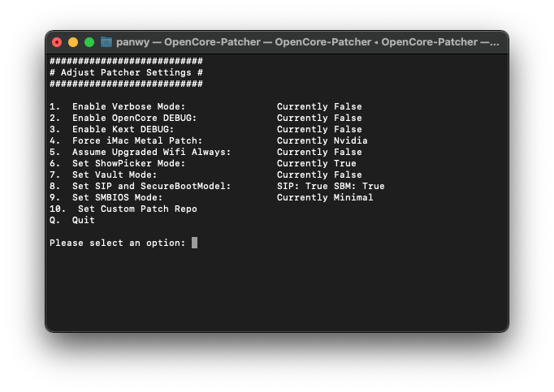This screenshot has height=392, width=554.
Task: Click the 'SIP: True SBM: True' value
Action: (x=331, y=186)
